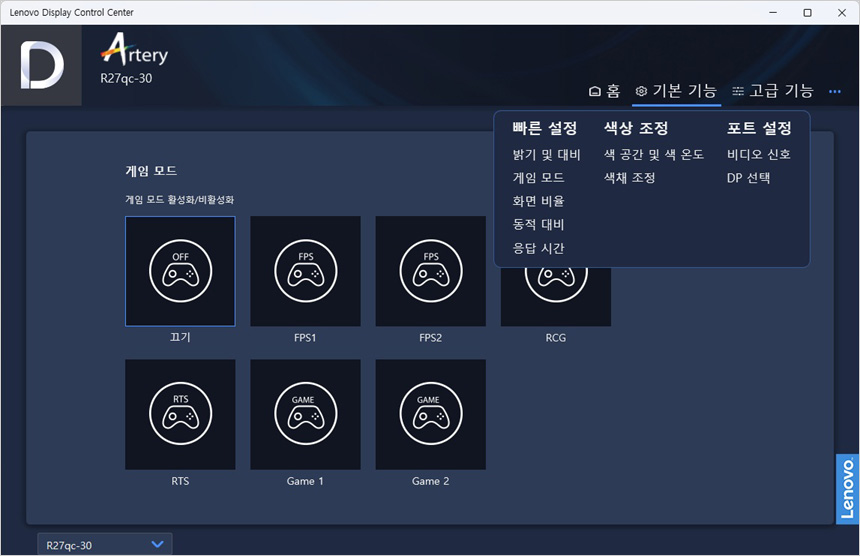The width and height of the screenshot is (860, 556).
Task: Open the 기본 기능 tab
Action: 676,91
